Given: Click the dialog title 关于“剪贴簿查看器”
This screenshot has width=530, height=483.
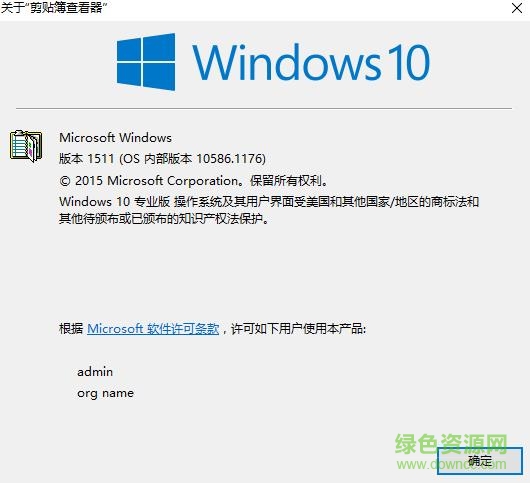Looking at the screenshot, I should click(54, 7).
